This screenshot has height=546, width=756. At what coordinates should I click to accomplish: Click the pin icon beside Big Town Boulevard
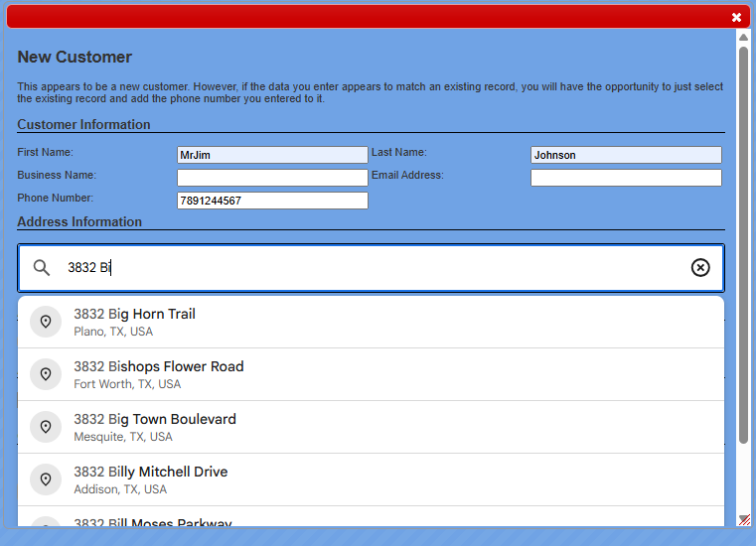46,427
